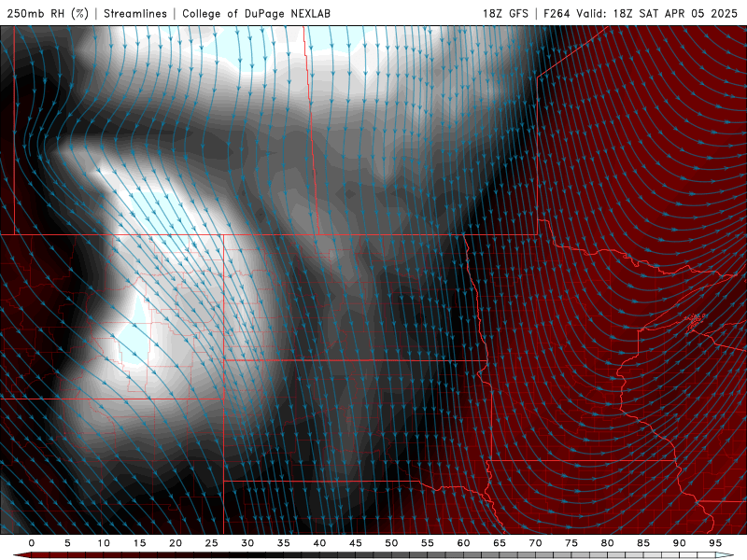Click the 20 value on color scale
Image resolution: width=747 pixels, height=560 pixels.
click(176, 543)
